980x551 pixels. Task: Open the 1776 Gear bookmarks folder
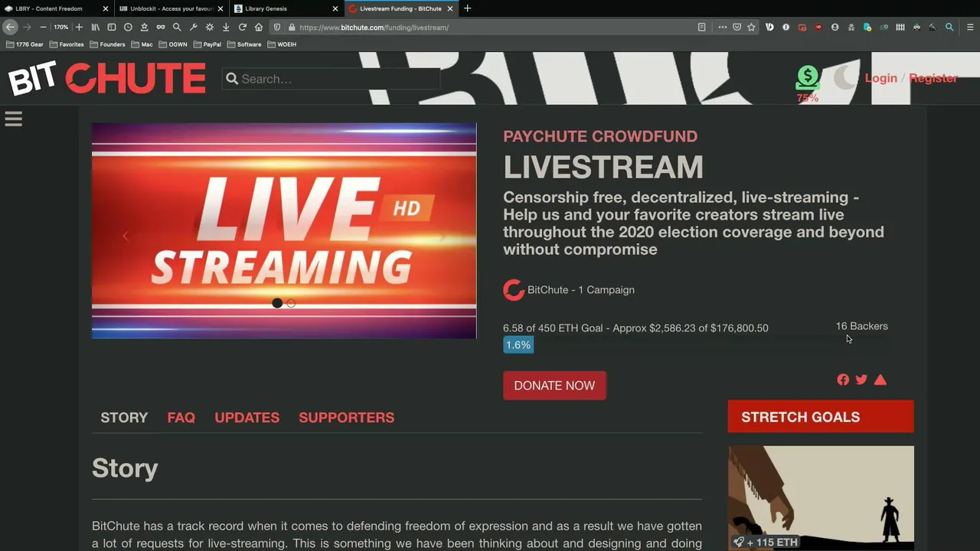pos(25,44)
